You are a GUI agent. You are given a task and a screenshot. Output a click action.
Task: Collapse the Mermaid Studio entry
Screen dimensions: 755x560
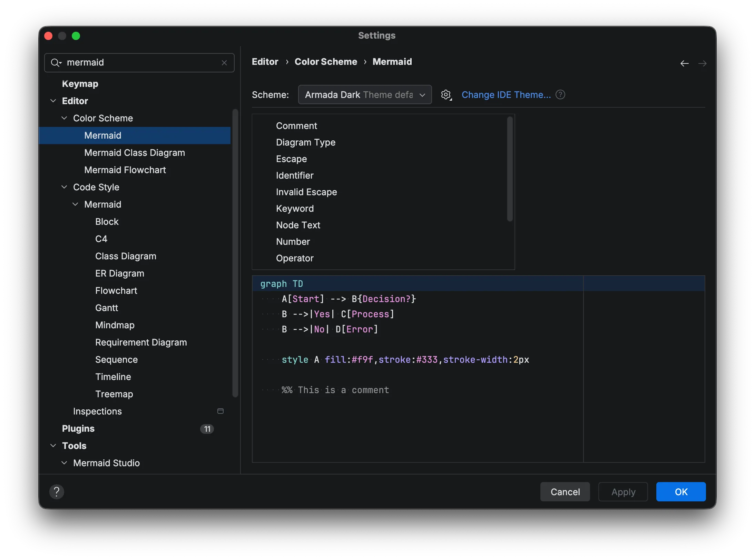click(64, 462)
